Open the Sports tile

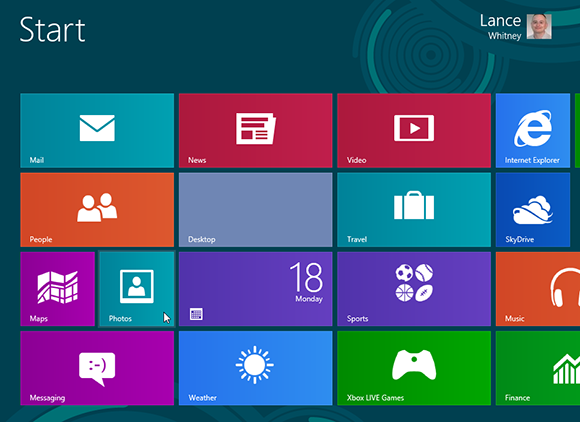pyautogui.click(x=414, y=289)
